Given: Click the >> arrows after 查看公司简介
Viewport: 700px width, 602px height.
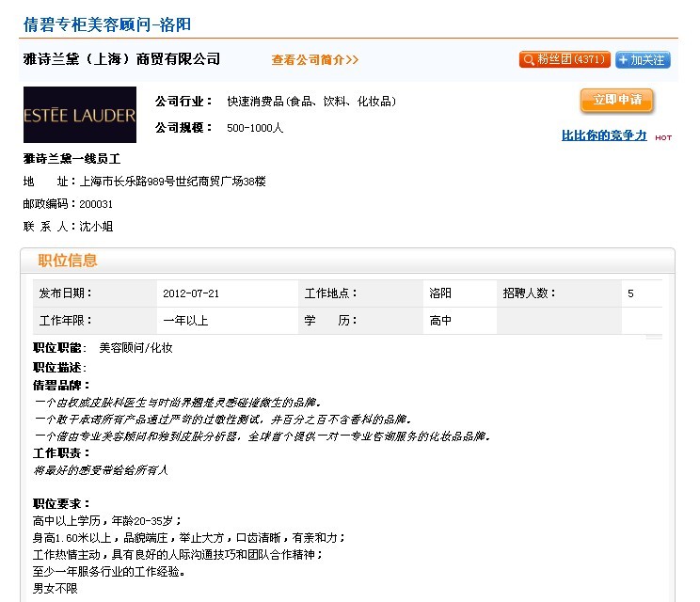Looking at the screenshot, I should [x=352, y=60].
